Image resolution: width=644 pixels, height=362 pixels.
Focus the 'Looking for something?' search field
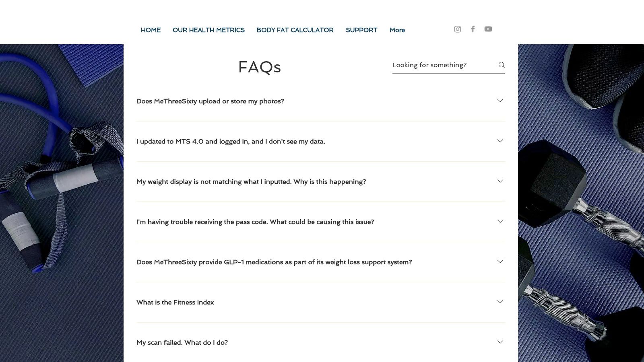(444, 65)
